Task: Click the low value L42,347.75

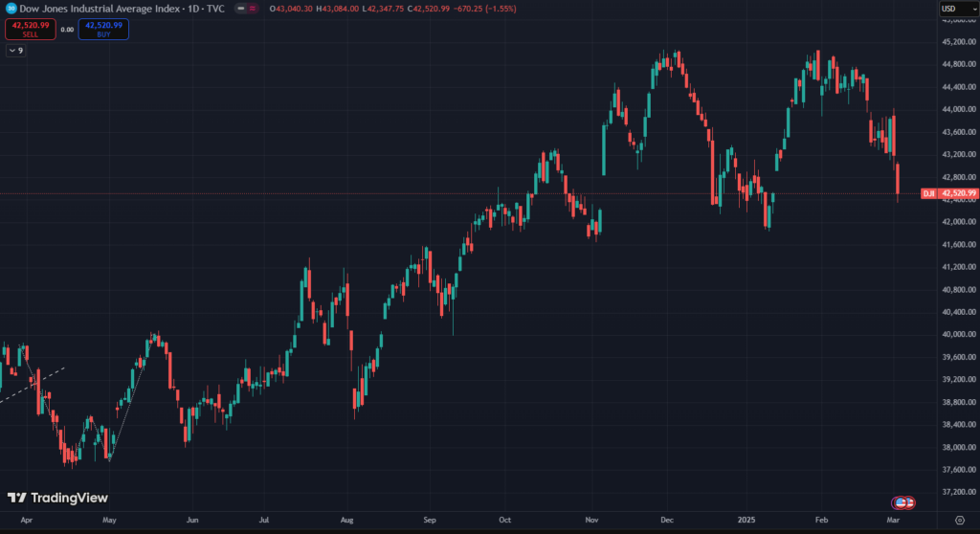Action: pyautogui.click(x=383, y=9)
